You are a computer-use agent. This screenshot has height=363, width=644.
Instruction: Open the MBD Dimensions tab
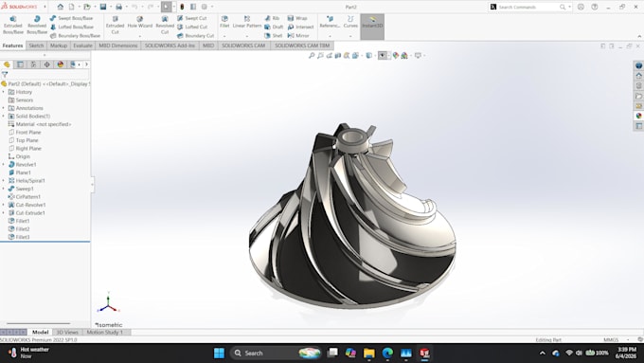[x=117, y=45]
